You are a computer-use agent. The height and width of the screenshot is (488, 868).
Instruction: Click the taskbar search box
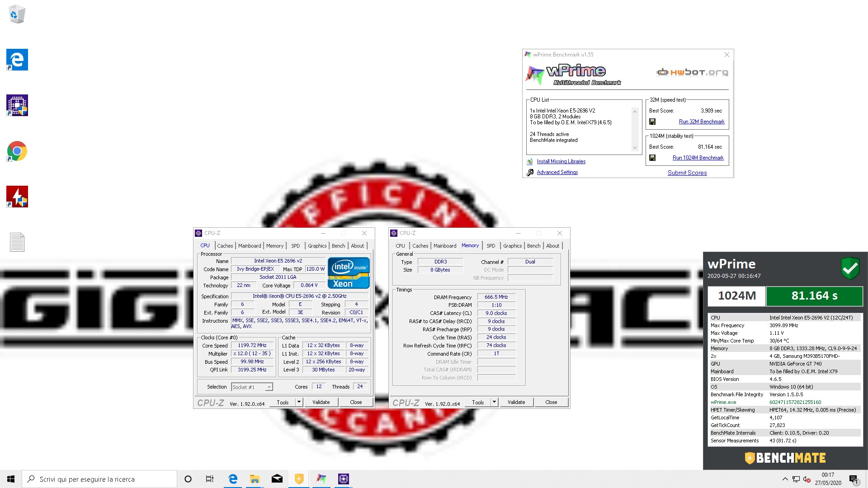click(99, 479)
